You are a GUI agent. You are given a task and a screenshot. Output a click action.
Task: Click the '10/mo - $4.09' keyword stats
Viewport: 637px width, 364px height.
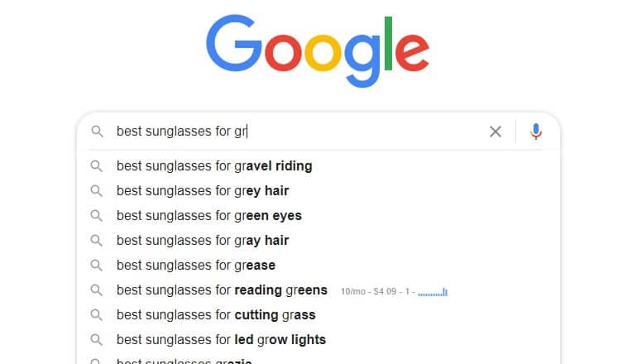pos(368,292)
